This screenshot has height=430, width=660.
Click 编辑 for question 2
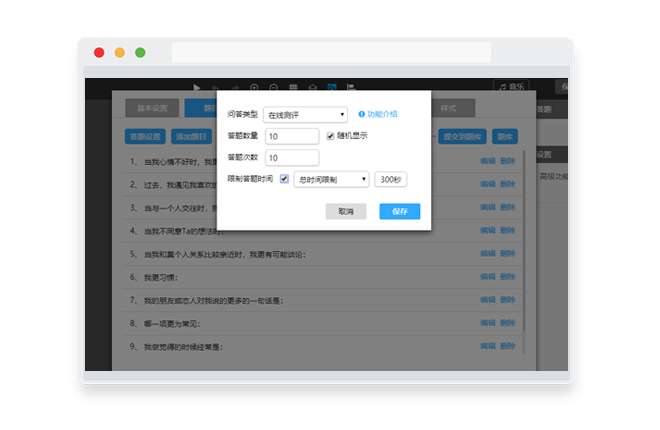pyautogui.click(x=488, y=184)
